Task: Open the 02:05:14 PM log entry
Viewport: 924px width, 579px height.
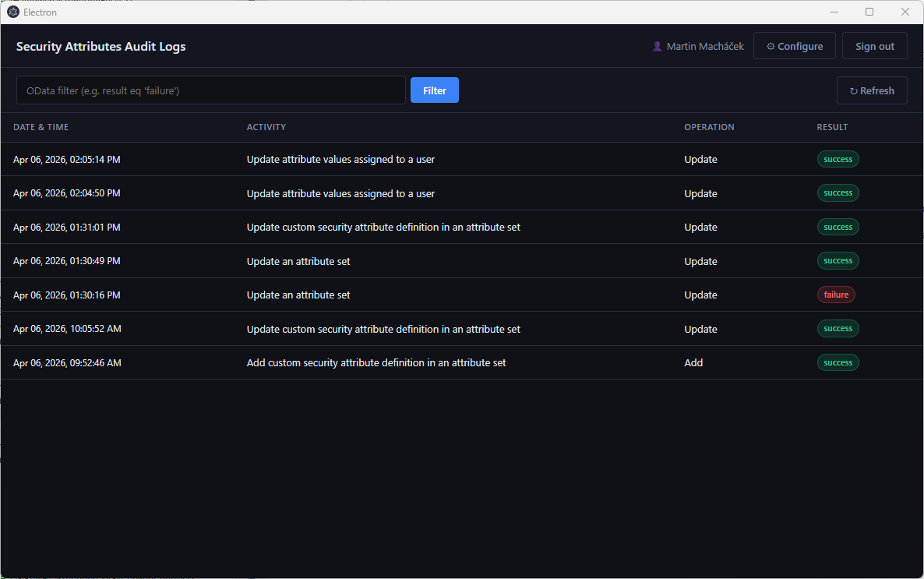Action: [67, 160]
